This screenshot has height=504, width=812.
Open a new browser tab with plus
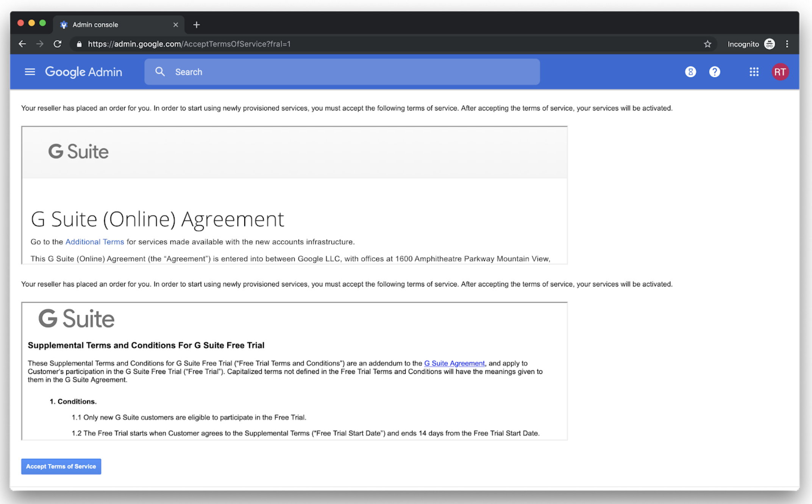coord(196,25)
